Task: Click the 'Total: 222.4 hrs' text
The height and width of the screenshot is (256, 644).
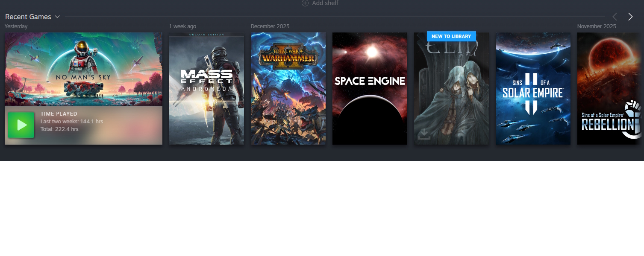Action: [x=59, y=129]
